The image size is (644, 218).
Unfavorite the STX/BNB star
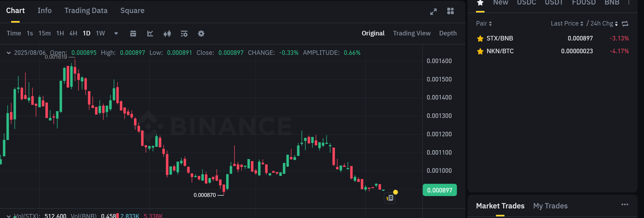click(x=480, y=39)
